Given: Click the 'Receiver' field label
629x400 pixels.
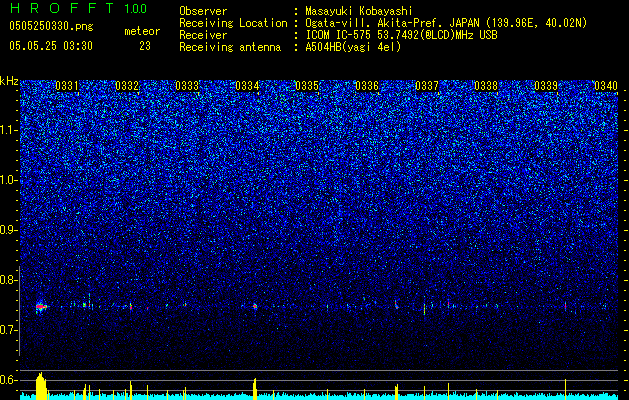Looking at the screenshot, I should (203, 35).
